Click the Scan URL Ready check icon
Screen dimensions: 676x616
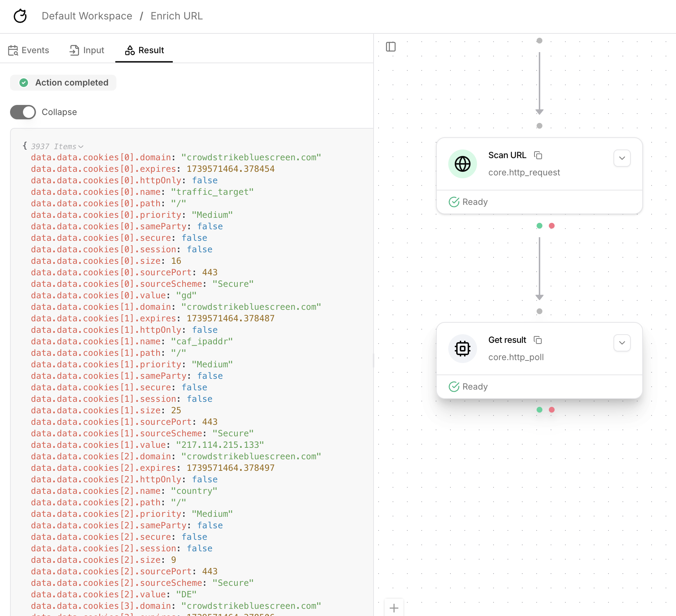tap(454, 202)
